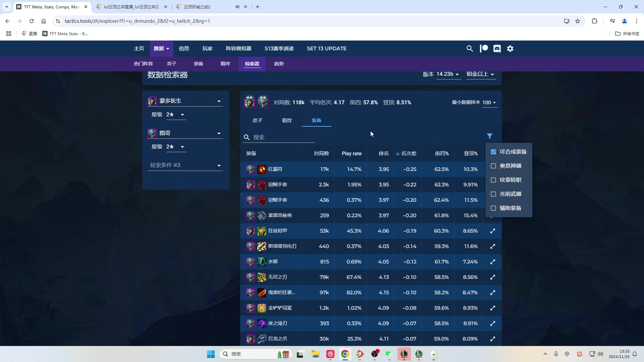This screenshot has width=644, height=362.
Task: Switch to the 弃子 tab
Action: point(257,120)
